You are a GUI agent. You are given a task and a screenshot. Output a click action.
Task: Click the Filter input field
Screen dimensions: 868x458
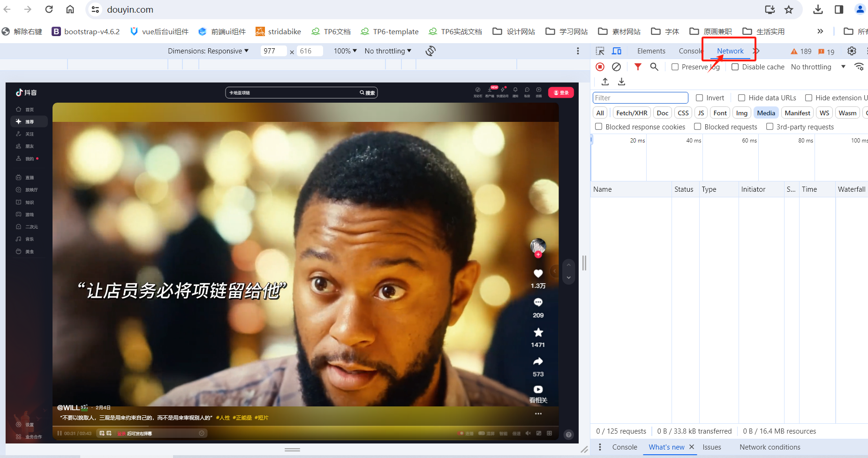(x=640, y=98)
